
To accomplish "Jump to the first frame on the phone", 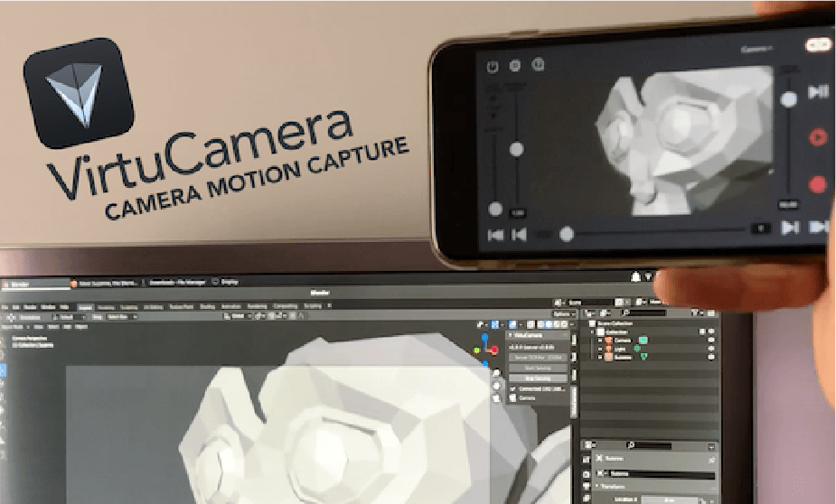I will [495, 235].
